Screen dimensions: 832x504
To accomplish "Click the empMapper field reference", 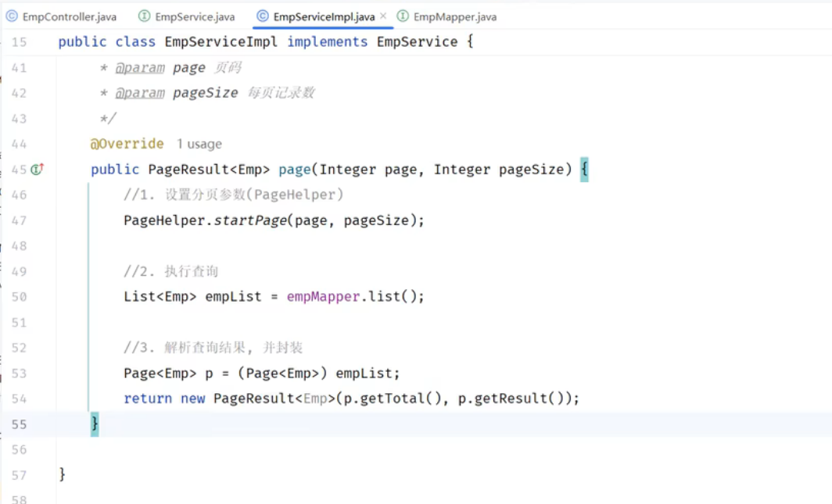I will 323,297.
